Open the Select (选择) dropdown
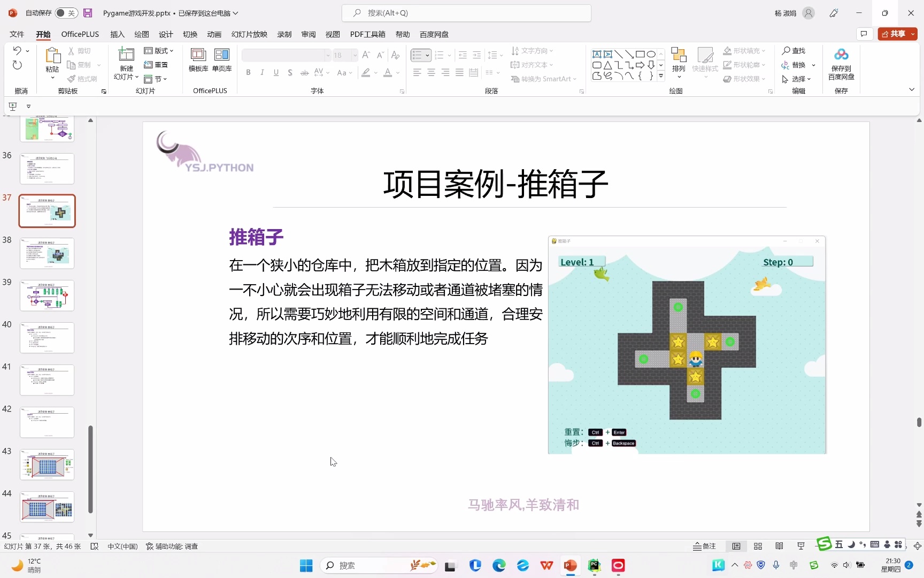 [x=797, y=79]
